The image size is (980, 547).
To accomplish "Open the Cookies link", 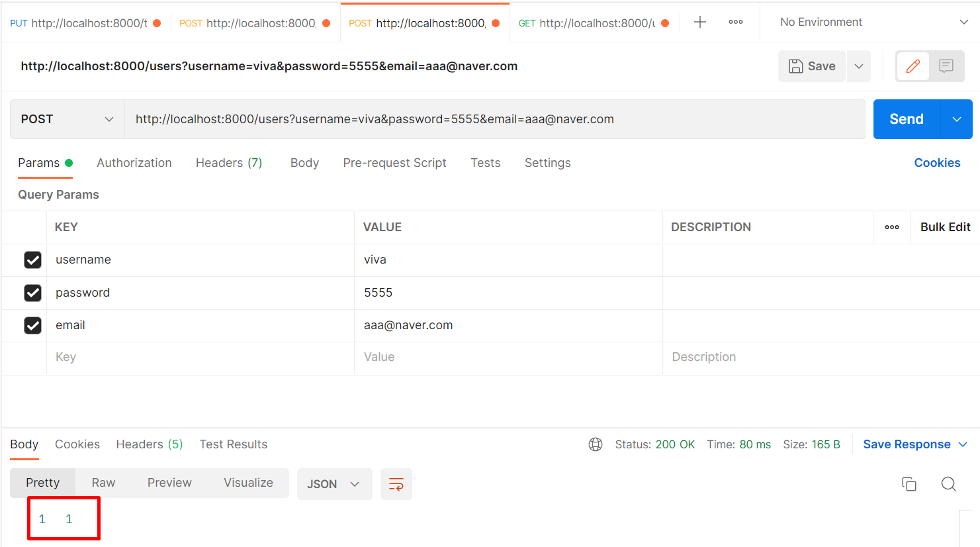I will pyautogui.click(x=937, y=163).
